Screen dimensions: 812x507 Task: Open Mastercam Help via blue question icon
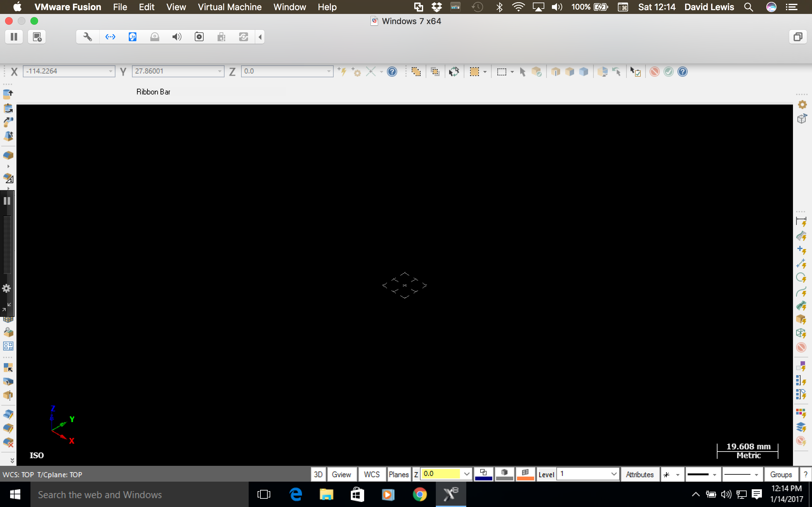[x=683, y=72]
